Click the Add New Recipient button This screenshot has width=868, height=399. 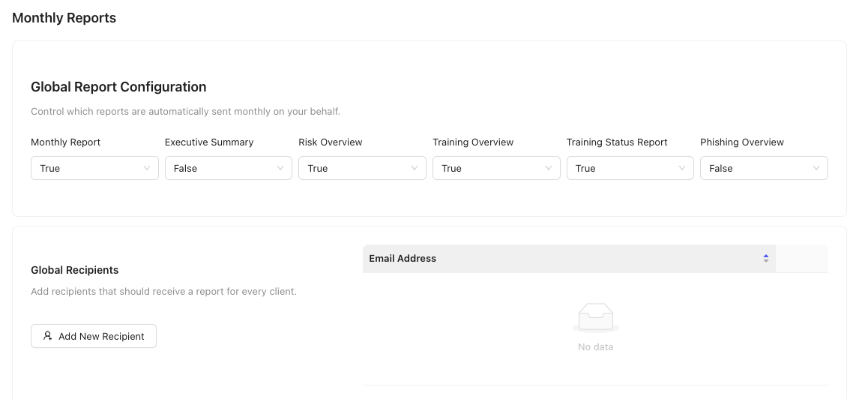click(x=94, y=336)
